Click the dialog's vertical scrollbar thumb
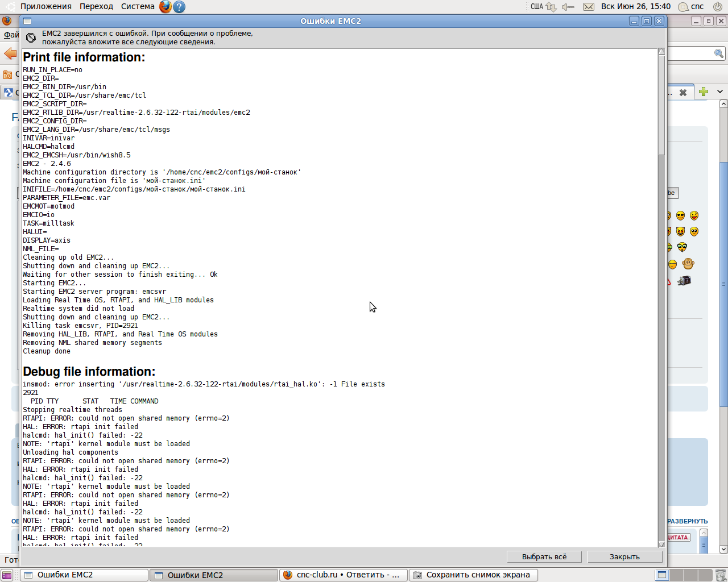Screen dimensions: 728x582 click(661, 105)
